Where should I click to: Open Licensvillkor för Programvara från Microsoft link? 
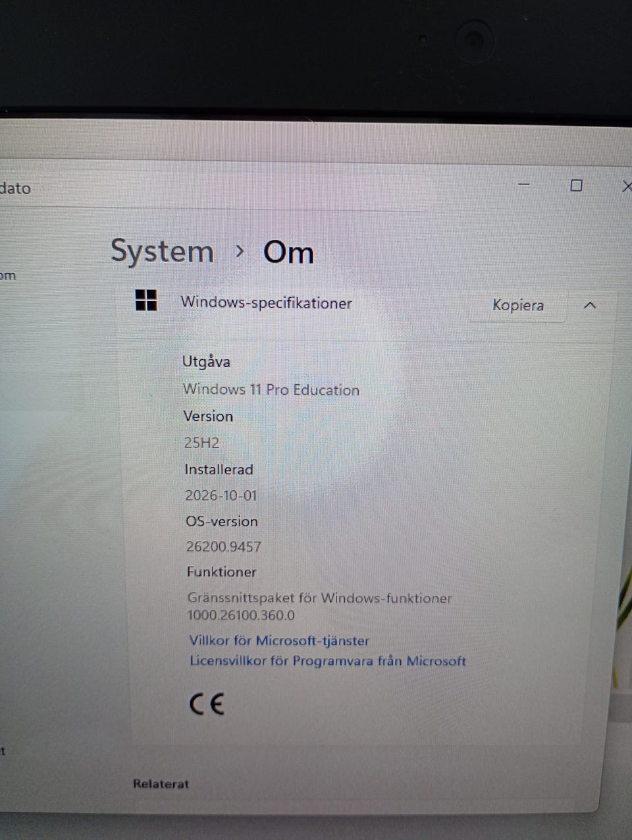[328, 661]
